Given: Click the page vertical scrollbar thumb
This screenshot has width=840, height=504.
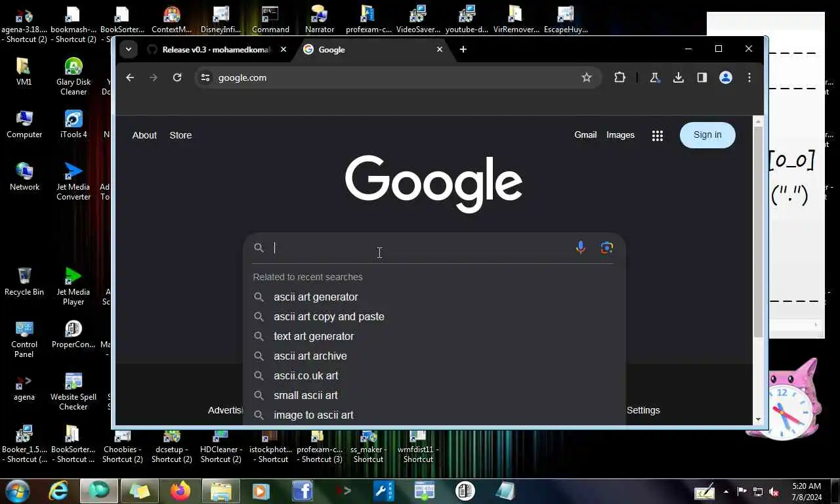Looking at the screenshot, I should (759, 232).
